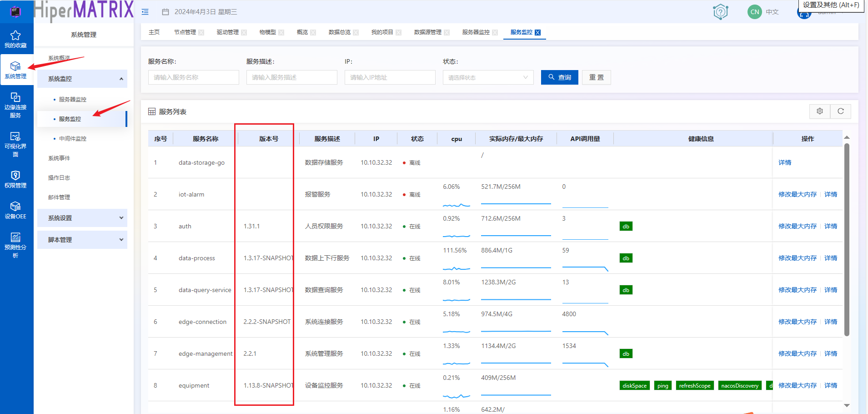Click the table scroll-down arrow

[x=847, y=405]
